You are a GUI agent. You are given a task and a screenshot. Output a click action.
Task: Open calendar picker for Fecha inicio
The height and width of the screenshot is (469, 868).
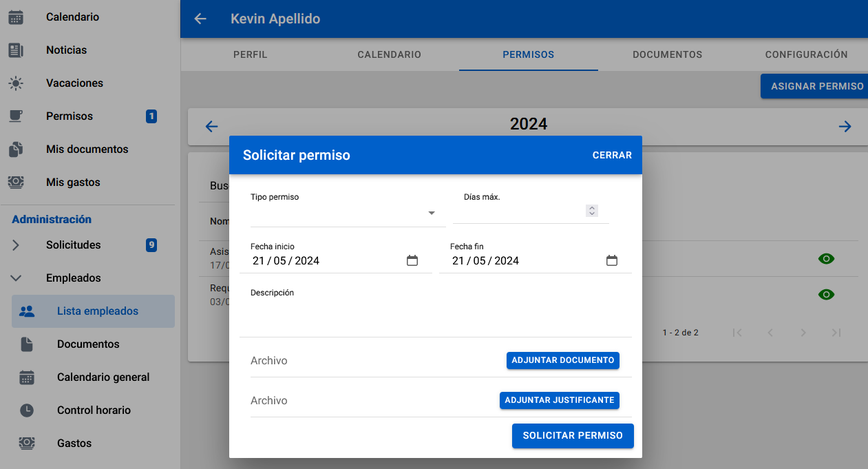[412, 260]
